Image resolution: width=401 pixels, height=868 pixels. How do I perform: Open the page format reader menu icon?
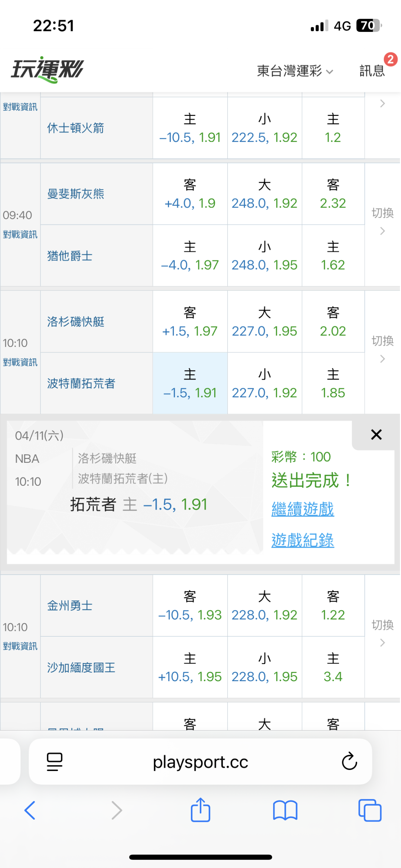click(55, 761)
